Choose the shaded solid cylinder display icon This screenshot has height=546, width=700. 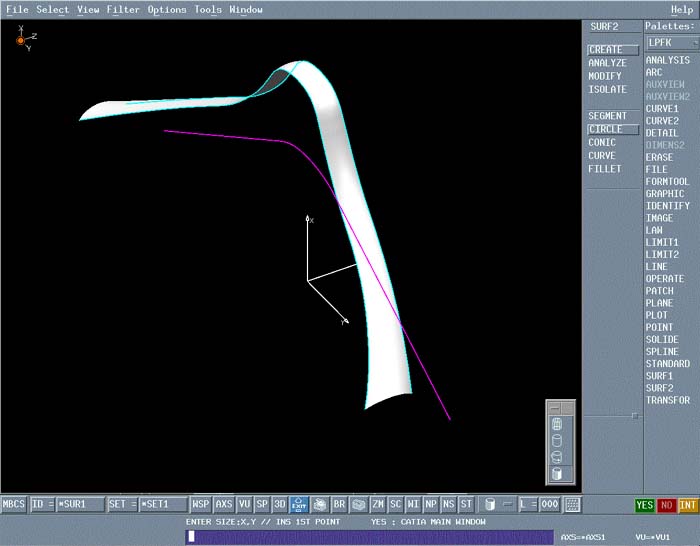tap(557, 473)
